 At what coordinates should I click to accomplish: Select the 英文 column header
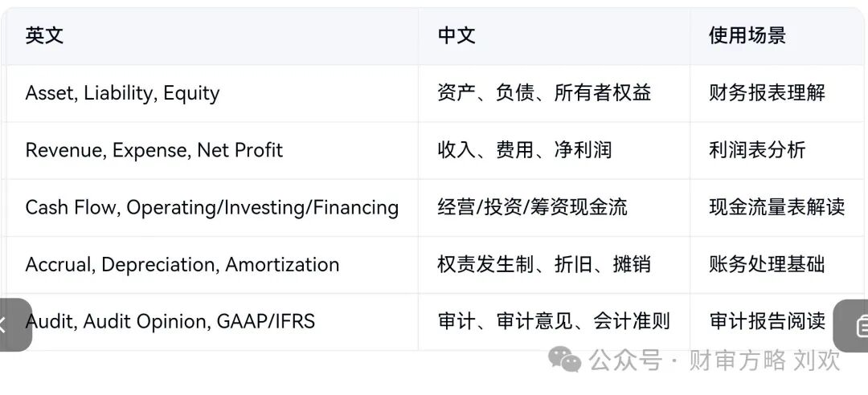pyautogui.click(x=44, y=36)
